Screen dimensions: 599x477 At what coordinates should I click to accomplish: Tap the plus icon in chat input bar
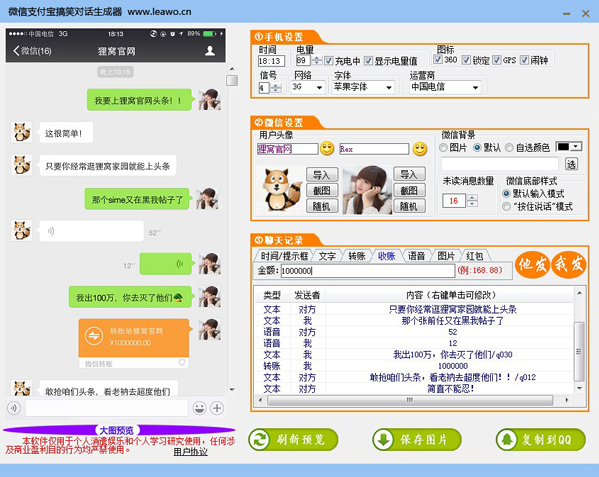pyautogui.click(x=217, y=408)
